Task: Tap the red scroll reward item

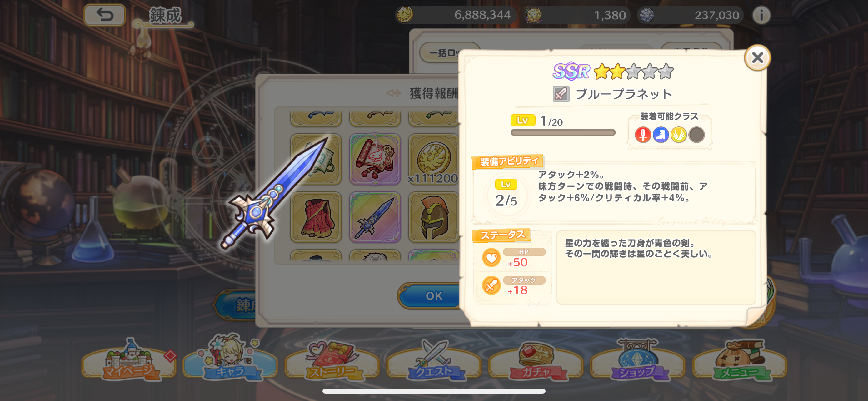Action: 375,159
